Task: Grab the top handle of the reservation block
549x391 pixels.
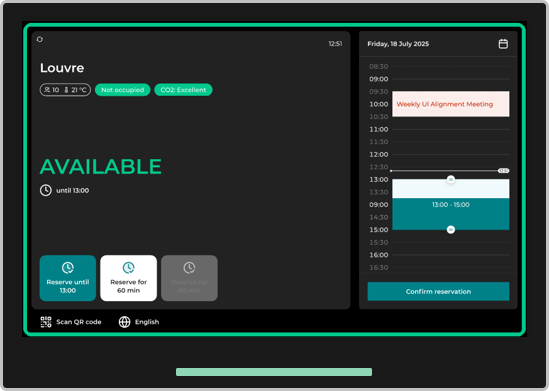Action: (x=451, y=179)
